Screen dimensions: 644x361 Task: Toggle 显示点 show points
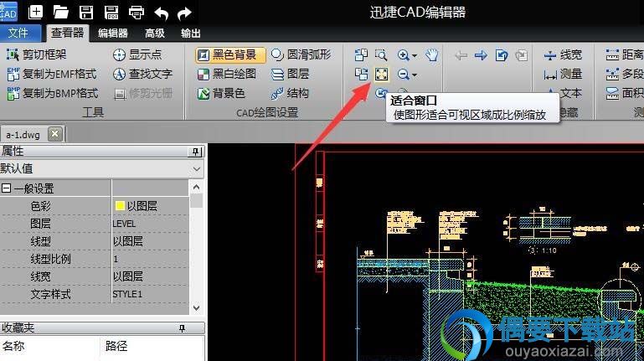coord(137,54)
